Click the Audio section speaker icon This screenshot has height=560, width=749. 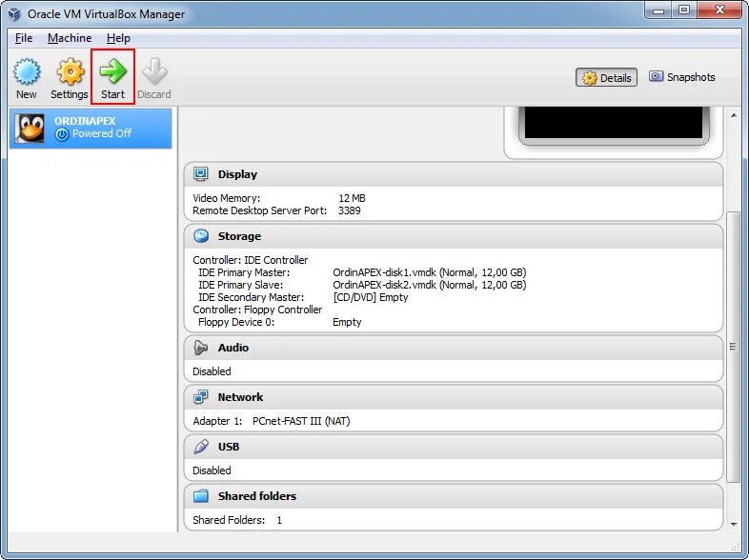coord(201,348)
